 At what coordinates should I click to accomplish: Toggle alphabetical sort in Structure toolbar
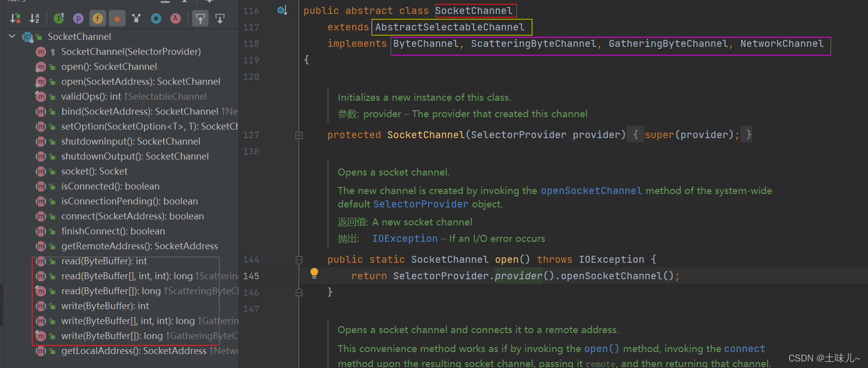coord(34,18)
